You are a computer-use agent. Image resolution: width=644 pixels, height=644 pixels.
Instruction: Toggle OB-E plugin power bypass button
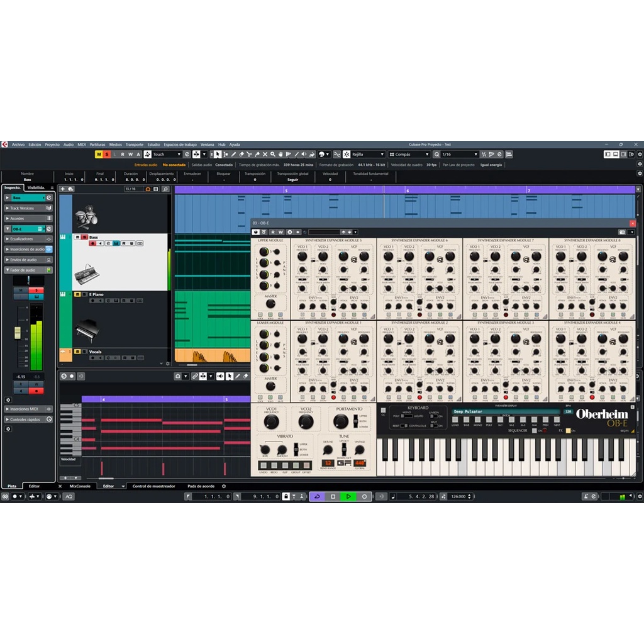click(255, 232)
